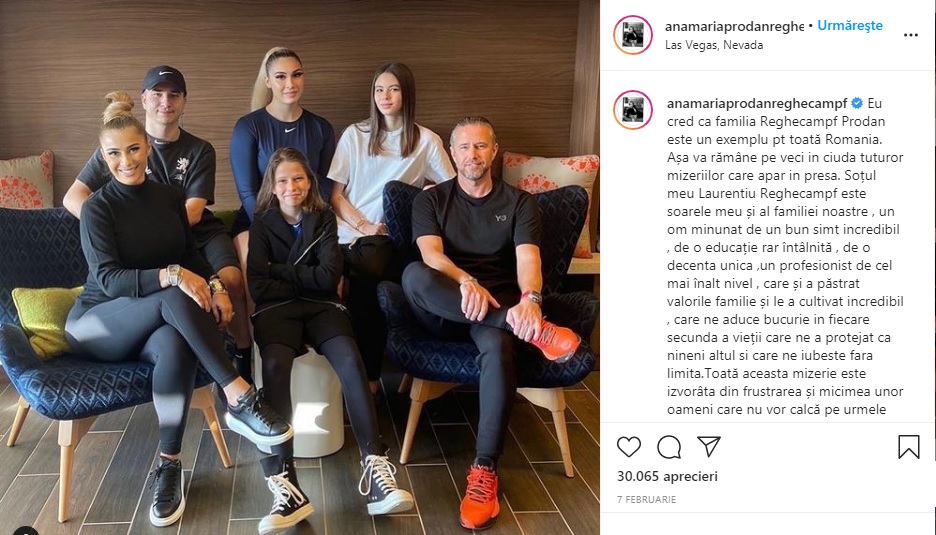
Task: Open comments with the speech bubble icon
Action: pos(669,447)
